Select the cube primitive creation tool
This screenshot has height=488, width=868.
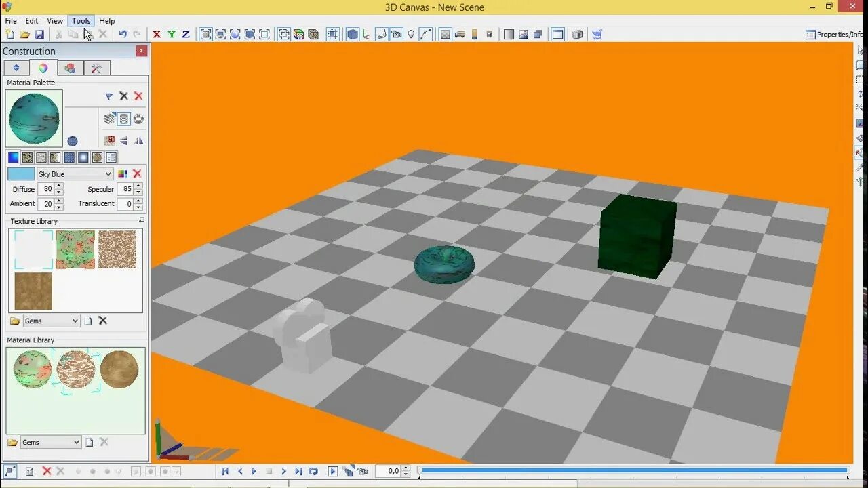click(352, 34)
